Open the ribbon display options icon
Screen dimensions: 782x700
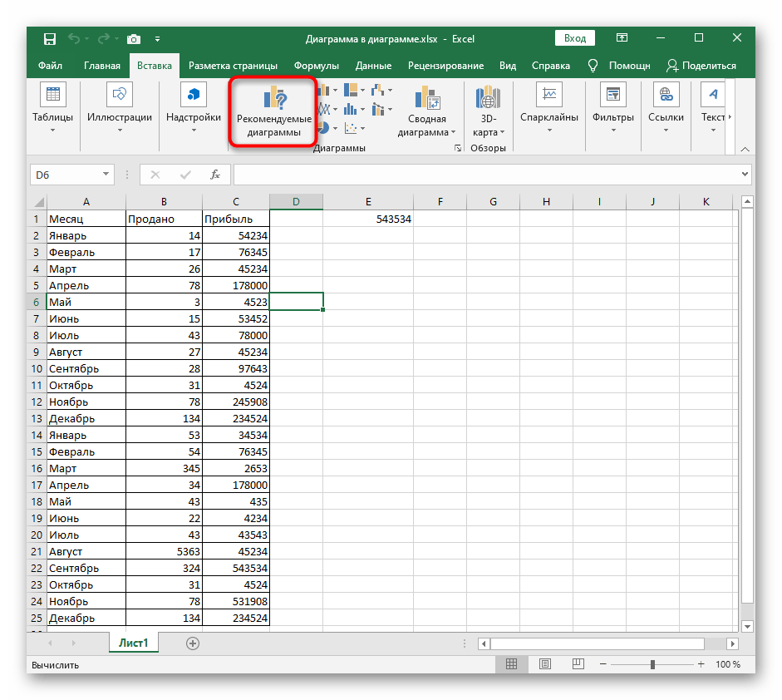pyautogui.click(x=622, y=38)
